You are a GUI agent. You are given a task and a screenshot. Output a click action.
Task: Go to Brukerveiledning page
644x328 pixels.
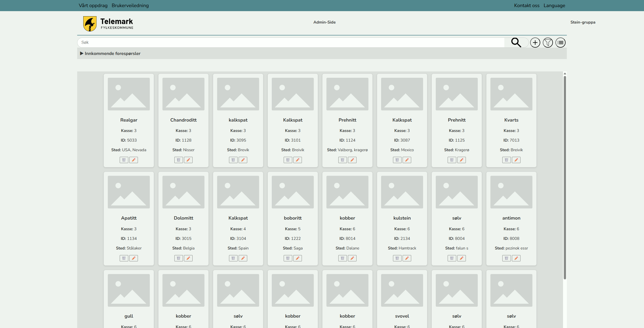pyautogui.click(x=130, y=6)
